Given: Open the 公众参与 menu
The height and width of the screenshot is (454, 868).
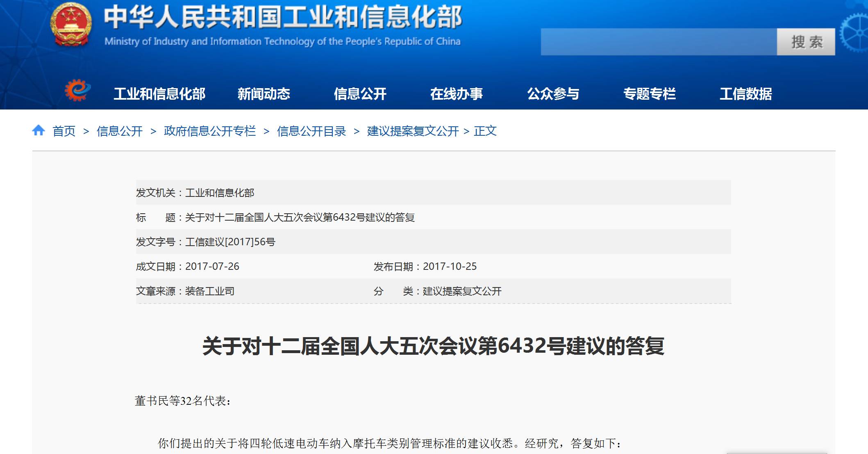Looking at the screenshot, I should tap(553, 94).
